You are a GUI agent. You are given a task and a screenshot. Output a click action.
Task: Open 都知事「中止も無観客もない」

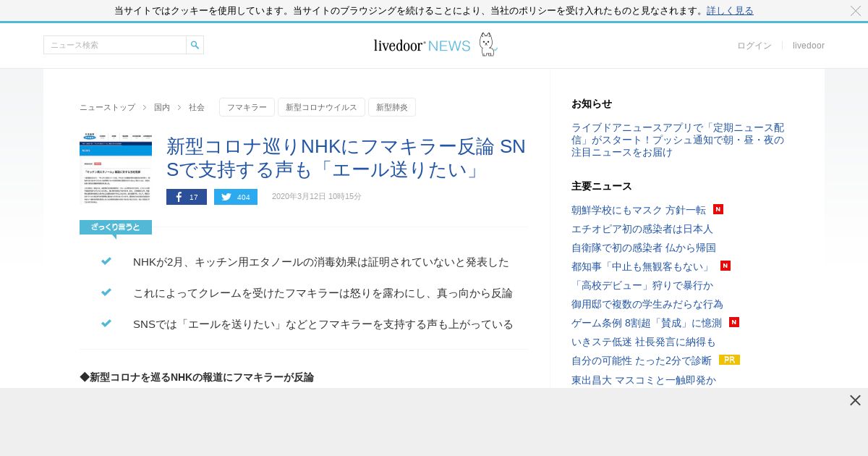click(x=642, y=266)
